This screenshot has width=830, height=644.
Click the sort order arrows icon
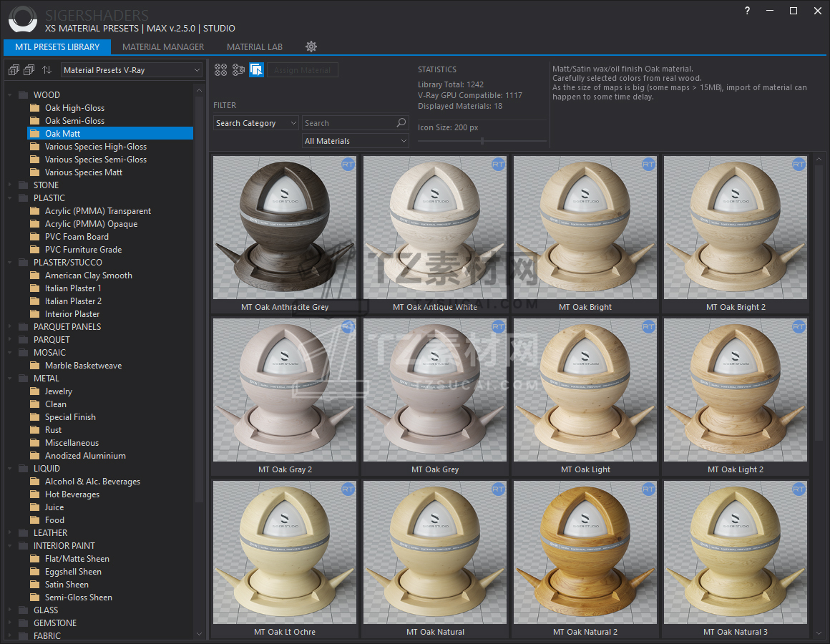47,70
